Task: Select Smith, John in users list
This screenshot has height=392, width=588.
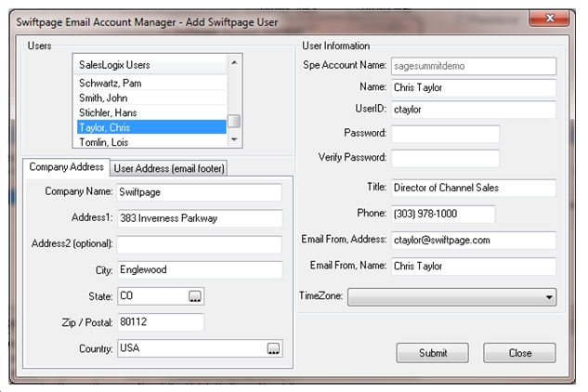Action: click(x=151, y=98)
